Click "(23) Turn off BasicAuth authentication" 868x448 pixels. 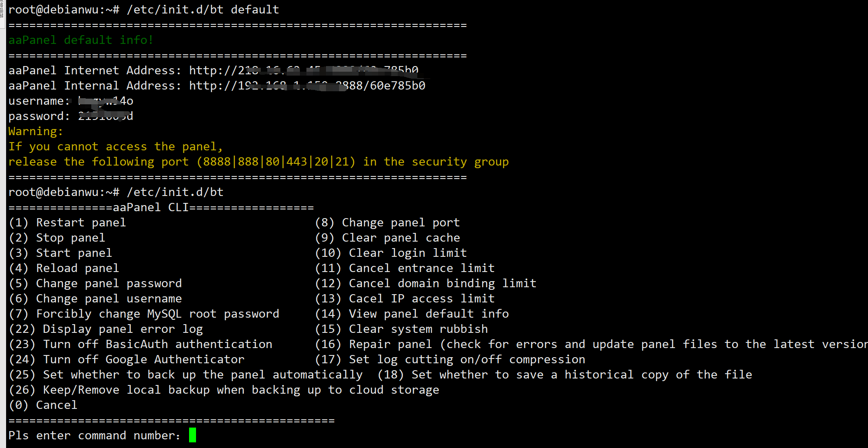(x=140, y=344)
